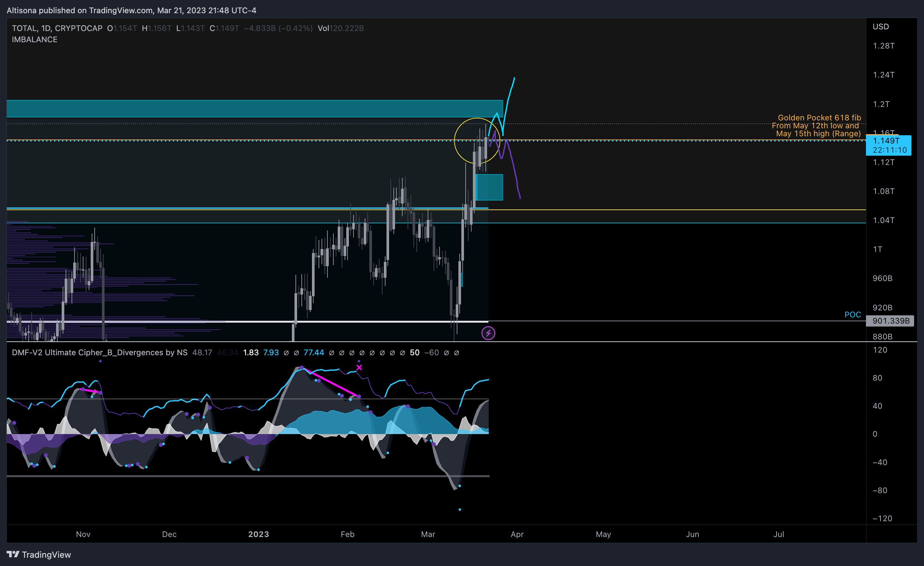Click the oscillator axis label −80
Viewport: 924px width, 566px height.
(x=880, y=490)
